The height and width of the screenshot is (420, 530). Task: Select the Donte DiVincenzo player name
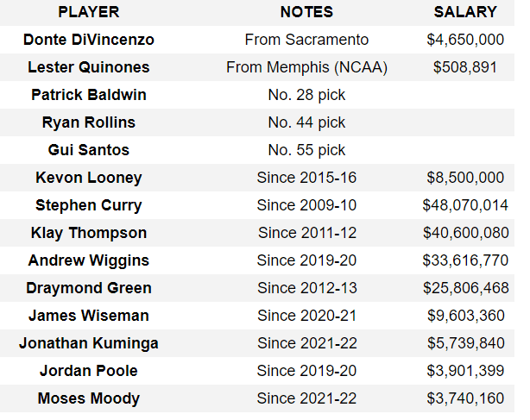coord(89,40)
